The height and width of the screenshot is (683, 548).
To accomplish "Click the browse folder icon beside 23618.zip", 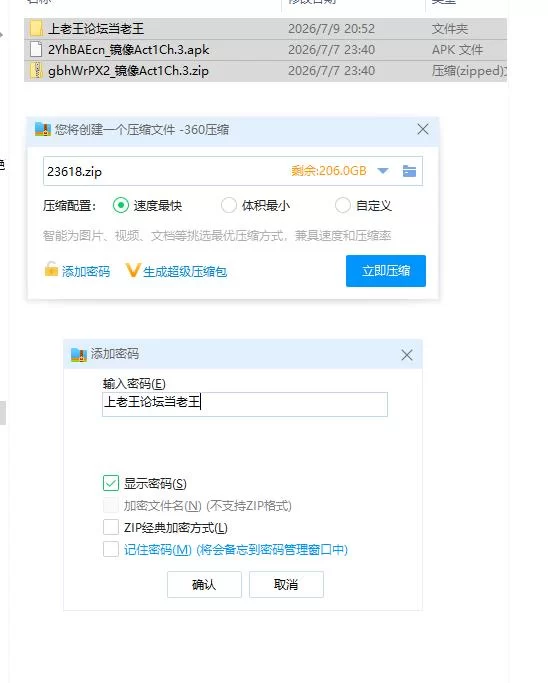I will coord(409,171).
